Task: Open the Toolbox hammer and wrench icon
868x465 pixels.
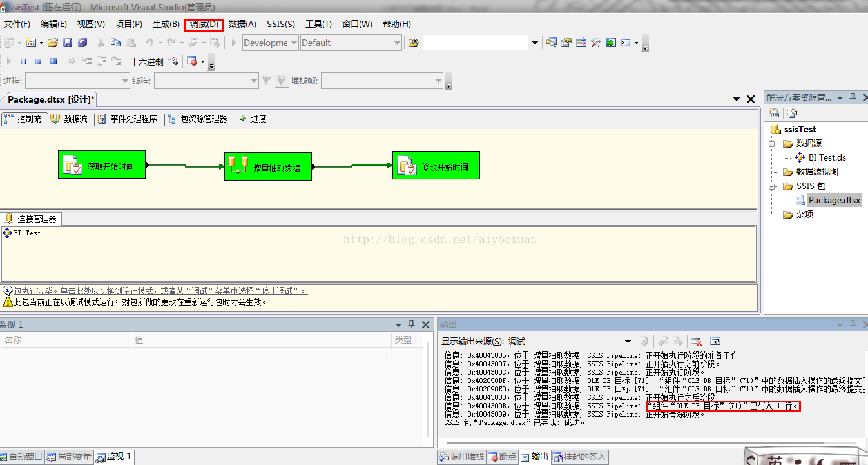Action: (x=596, y=43)
